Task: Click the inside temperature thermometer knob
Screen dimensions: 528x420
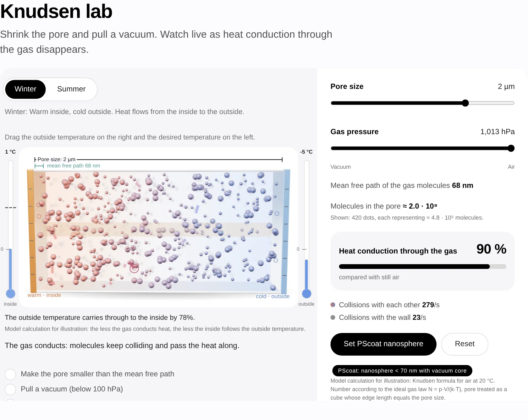Action: 11,294
